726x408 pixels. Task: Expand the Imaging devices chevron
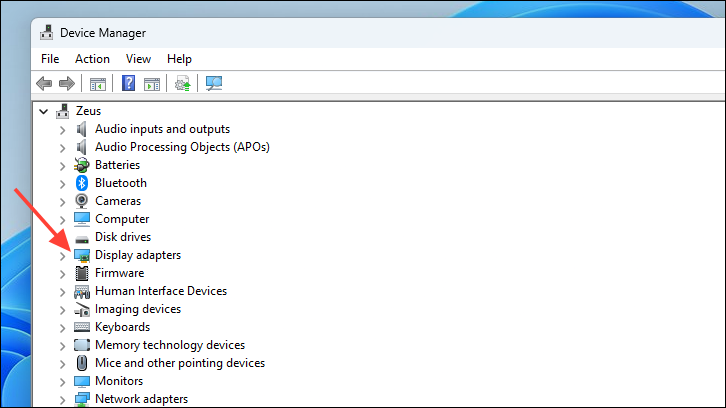pos(63,310)
